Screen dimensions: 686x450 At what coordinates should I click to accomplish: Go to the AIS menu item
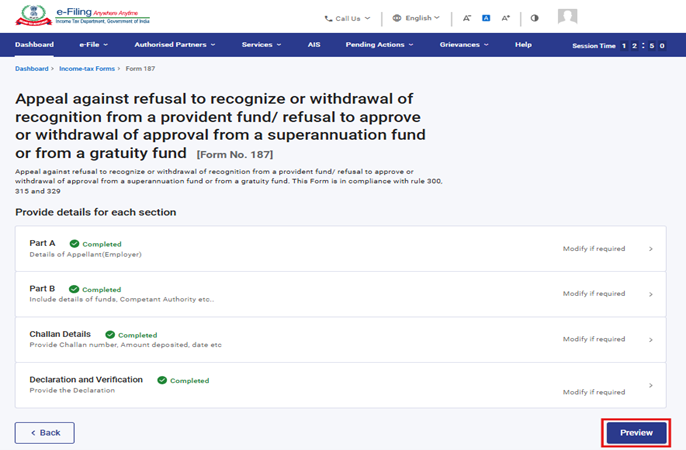(313, 45)
